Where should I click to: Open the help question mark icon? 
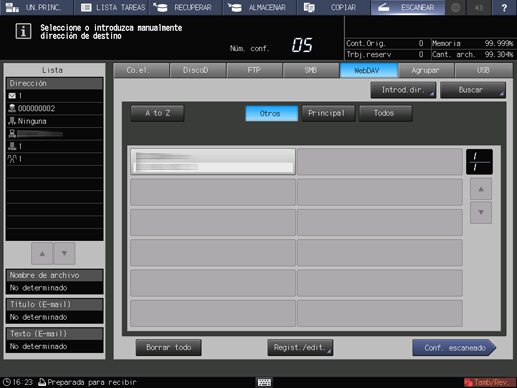click(504, 7)
